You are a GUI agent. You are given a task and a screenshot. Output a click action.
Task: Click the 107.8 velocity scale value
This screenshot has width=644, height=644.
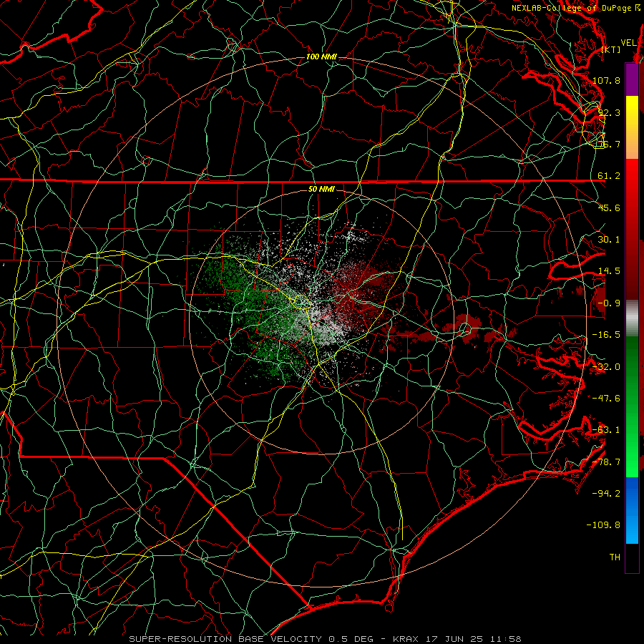pyautogui.click(x=606, y=80)
